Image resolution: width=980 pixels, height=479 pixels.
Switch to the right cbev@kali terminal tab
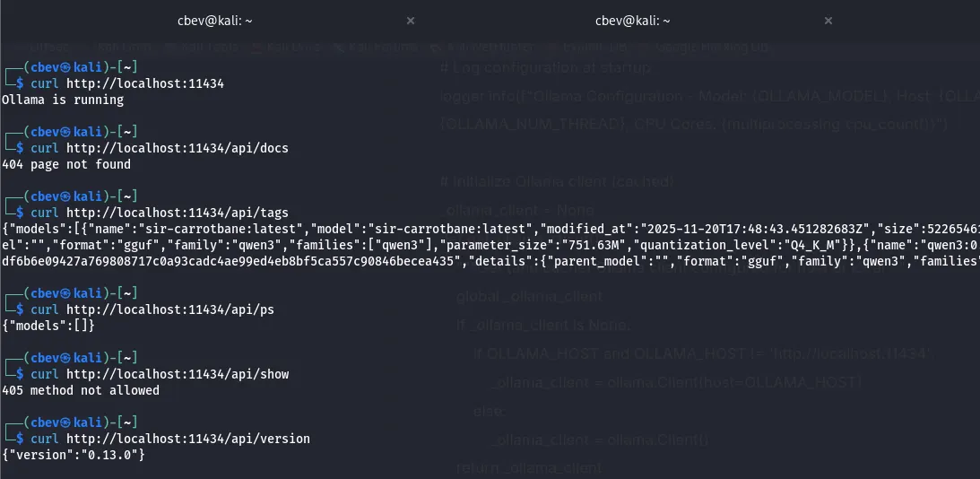tap(632, 21)
